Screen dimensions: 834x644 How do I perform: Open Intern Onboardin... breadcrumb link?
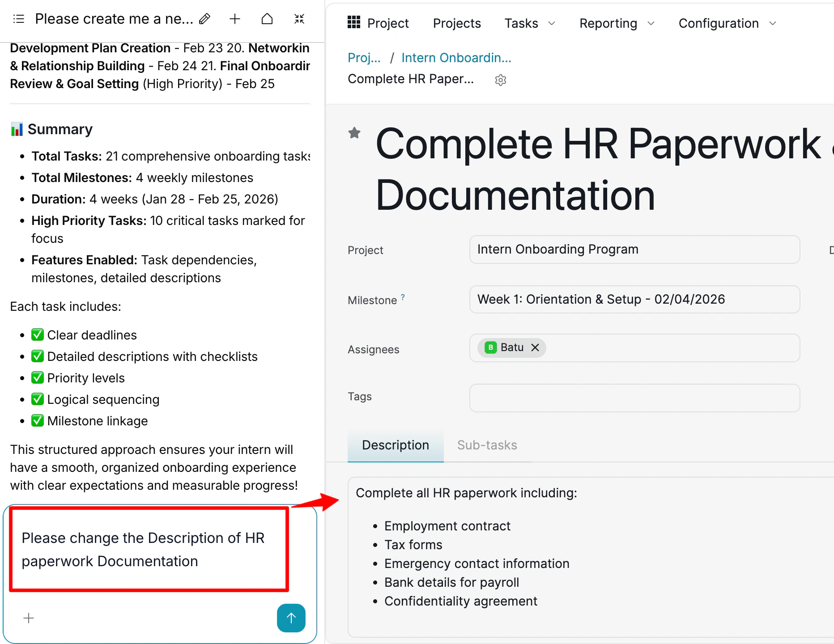coord(456,58)
